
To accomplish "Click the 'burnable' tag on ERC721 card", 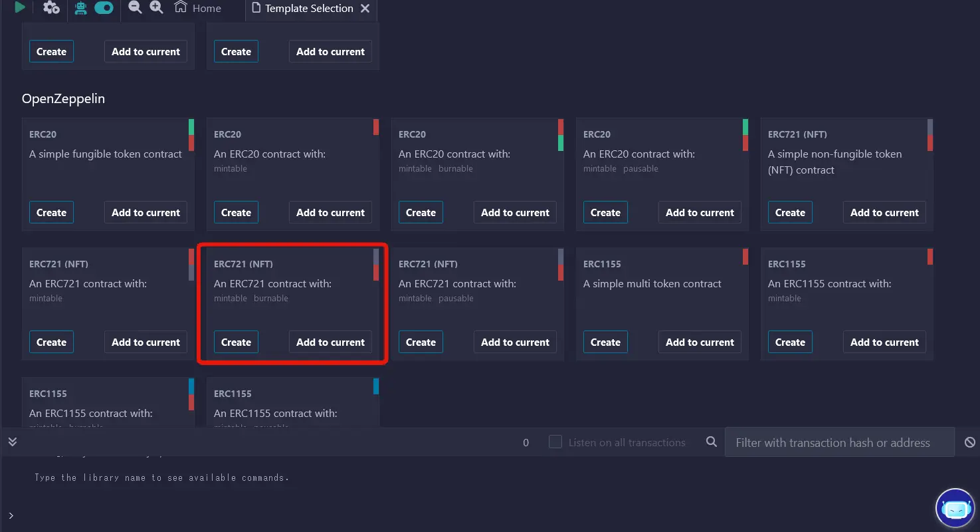I will tap(271, 299).
